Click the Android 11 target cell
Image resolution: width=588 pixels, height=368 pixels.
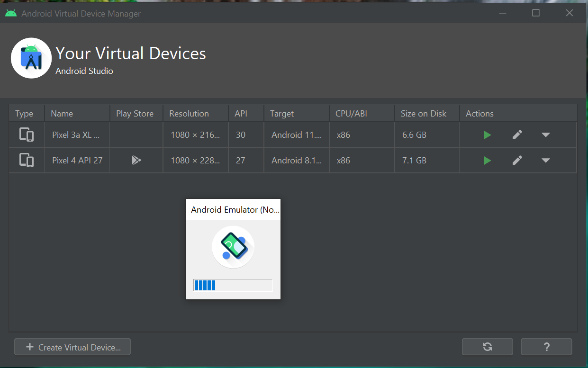pyautogui.click(x=297, y=135)
